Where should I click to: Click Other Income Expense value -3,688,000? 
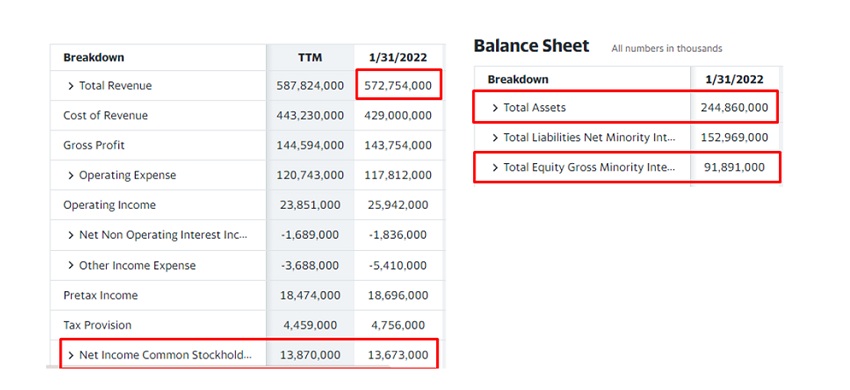pos(310,265)
